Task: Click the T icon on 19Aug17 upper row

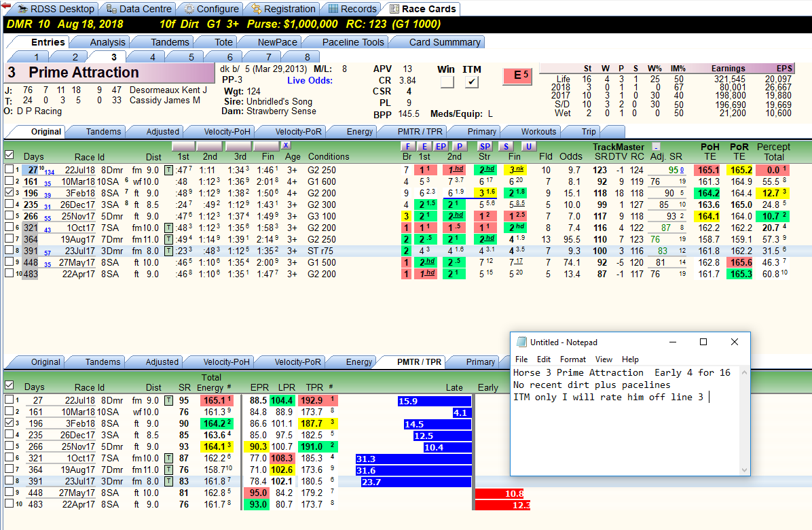Action: 168,239
